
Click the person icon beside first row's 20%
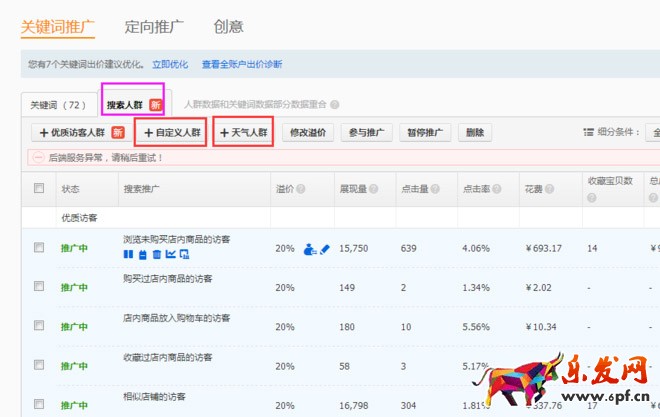(x=309, y=248)
